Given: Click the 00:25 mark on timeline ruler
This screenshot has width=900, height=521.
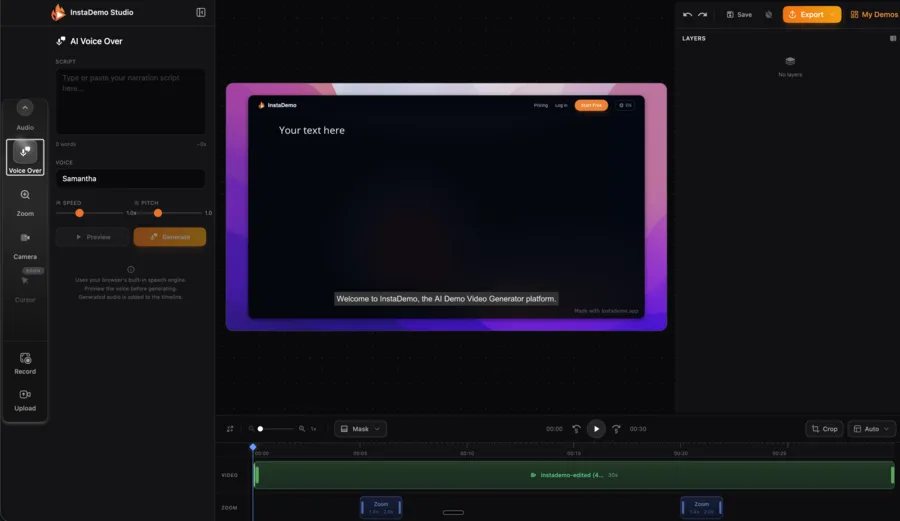Looking at the screenshot, I should point(779,453).
